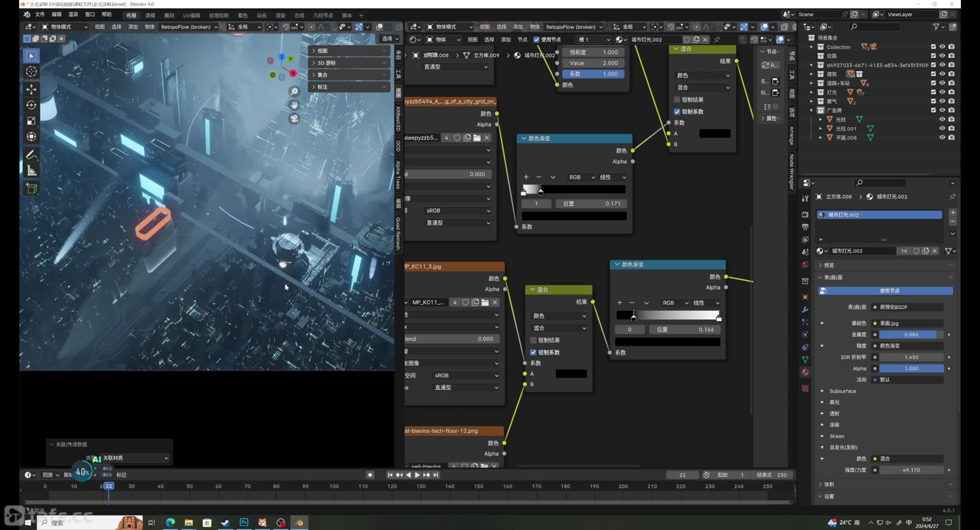Enable the lower Mix node Clamp Result checkbox
This screenshot has height=530, width=980.
tap(533, 340)
